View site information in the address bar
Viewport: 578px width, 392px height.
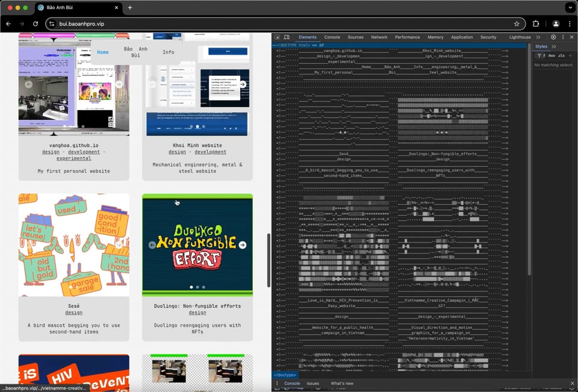pyautogui.click(x=52, y=23)
